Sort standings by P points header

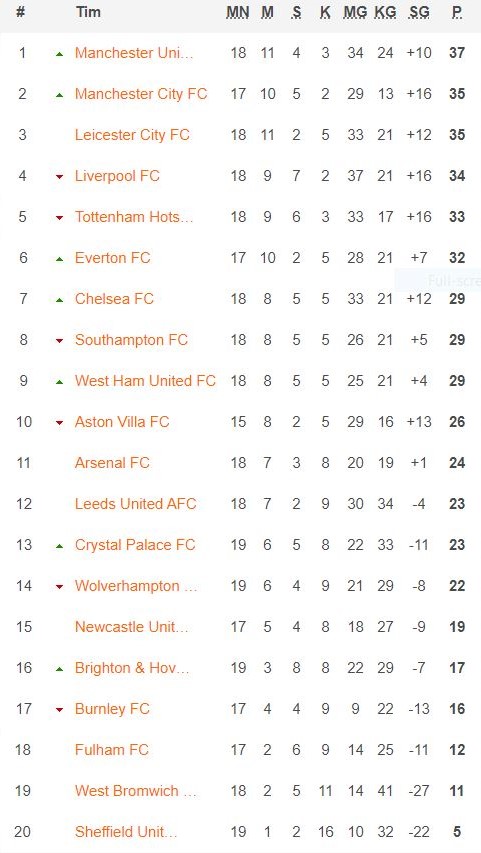[x=457, y=12]
